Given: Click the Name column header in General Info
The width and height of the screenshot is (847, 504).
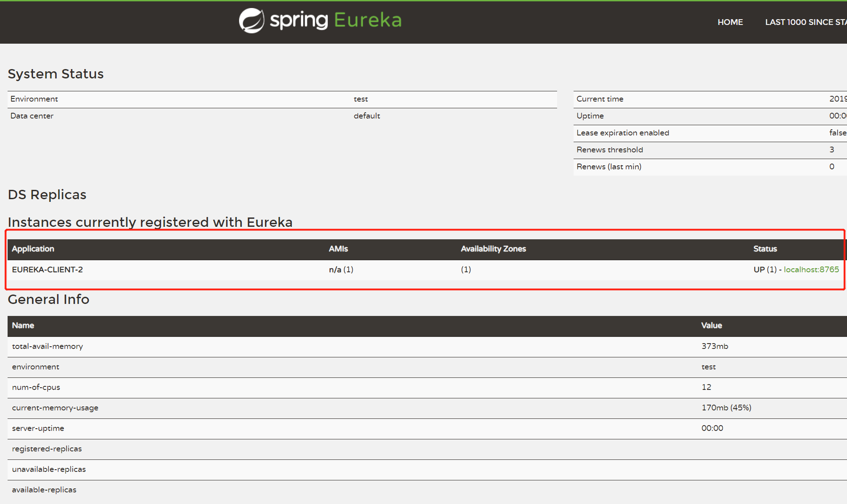Looking at the screenshot, I should click(x=23, y=325).
